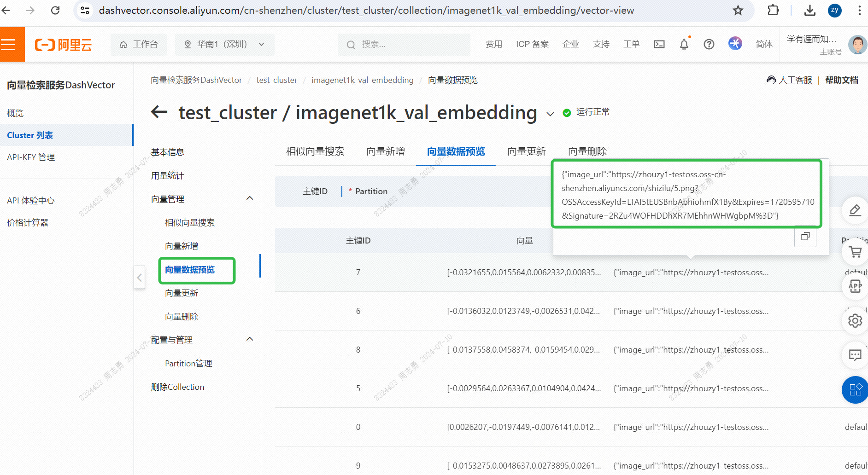Switch language via 简体
The height and width of the screenshot is (475, 868).
click(764, 44)
